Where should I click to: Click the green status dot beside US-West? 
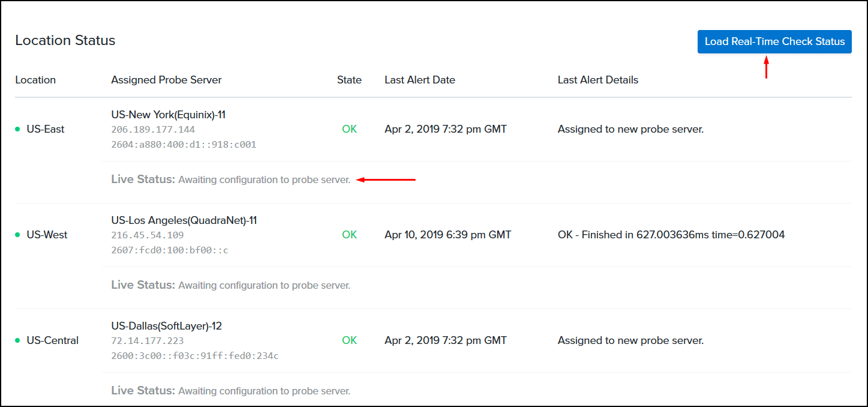[x=17, y=235]
